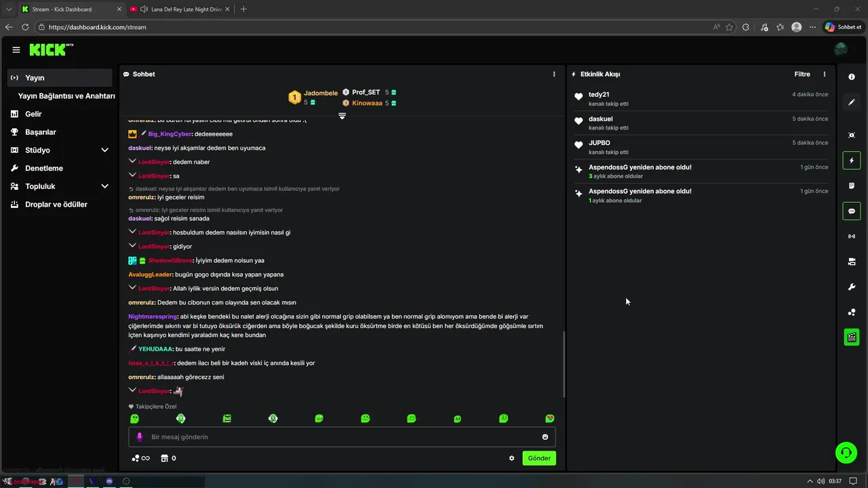
Task: Click Jadombele in the top gifters
Action: coord(321,93)
